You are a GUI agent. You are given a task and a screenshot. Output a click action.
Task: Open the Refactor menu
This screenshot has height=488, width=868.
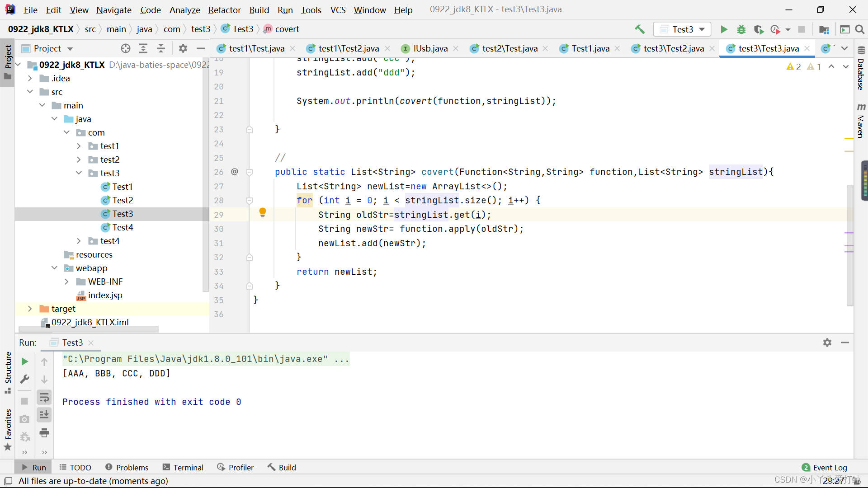click(224, 10)
